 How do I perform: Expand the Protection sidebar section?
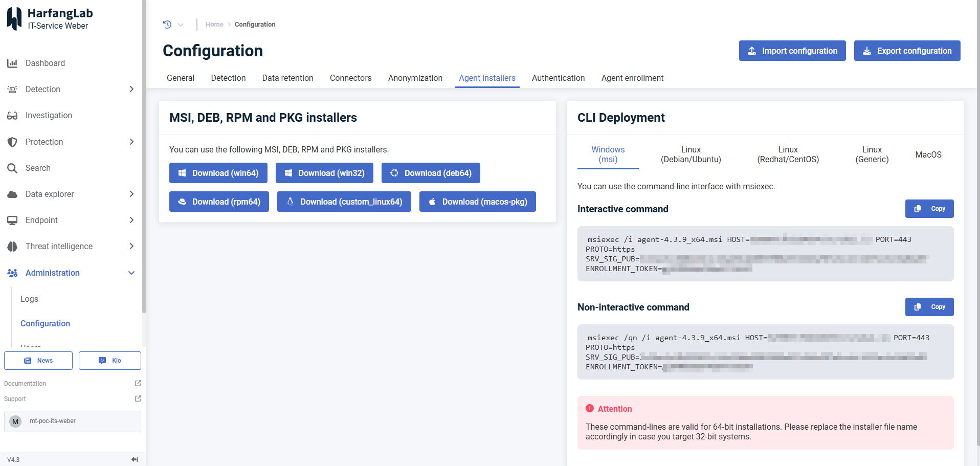click(x=131, y=142)
